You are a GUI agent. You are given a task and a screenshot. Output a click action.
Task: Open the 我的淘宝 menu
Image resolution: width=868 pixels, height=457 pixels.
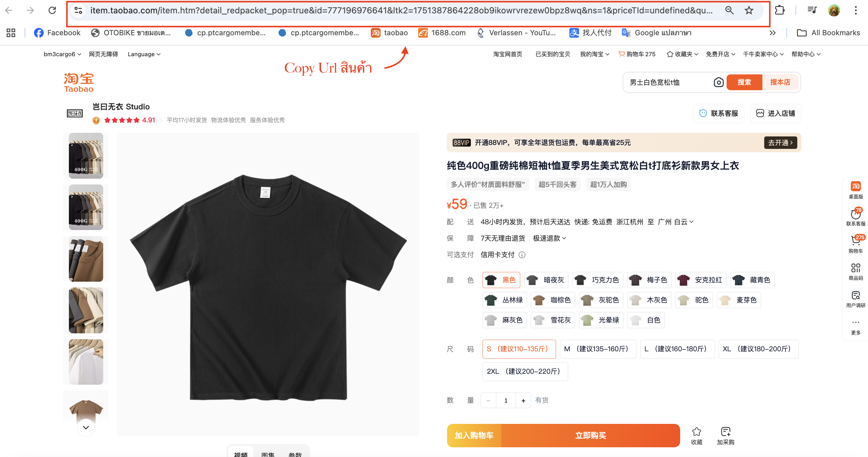(594, 54)
